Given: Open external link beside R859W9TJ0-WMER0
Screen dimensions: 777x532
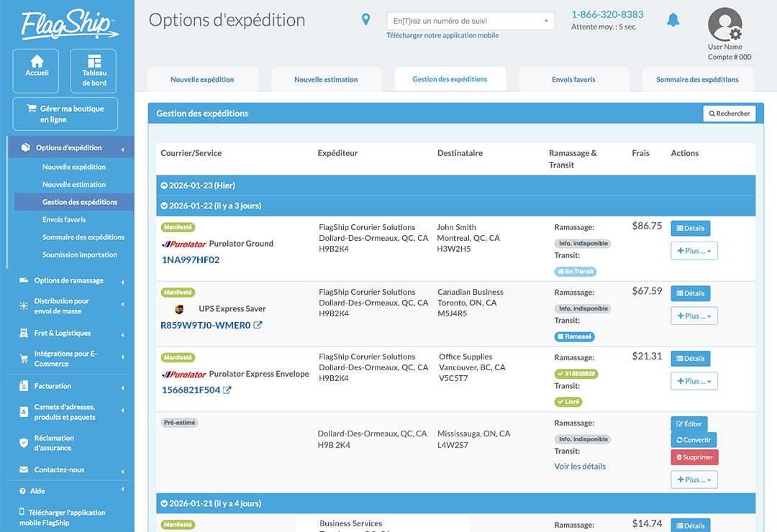Looking at the screenshot, I should click(x=258, y=325).
